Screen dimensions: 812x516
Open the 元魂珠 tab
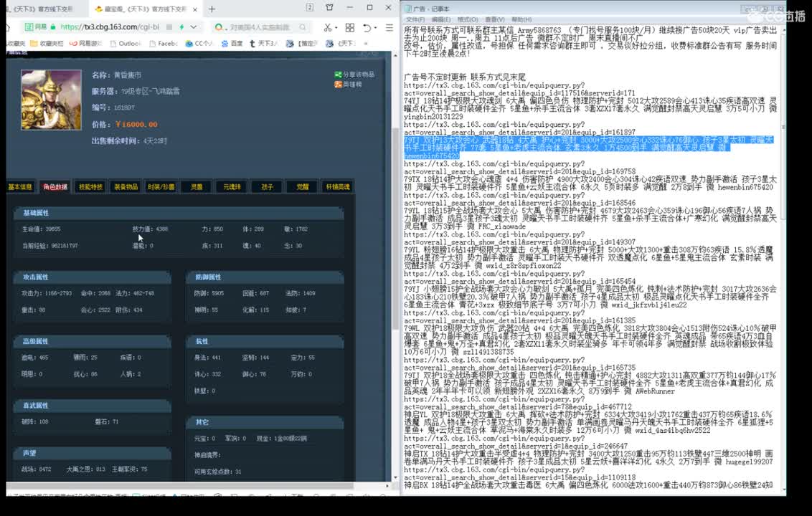click(232, 187)
